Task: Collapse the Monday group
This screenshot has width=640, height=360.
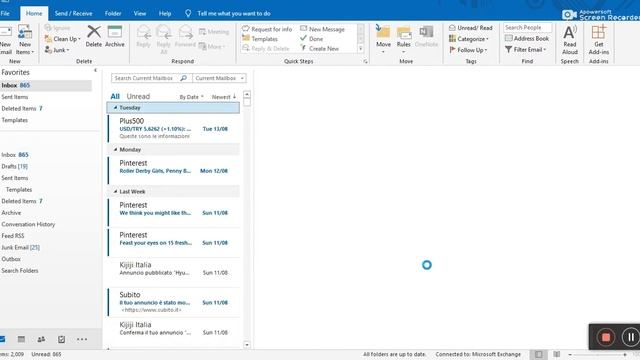Action: [116, 150]
